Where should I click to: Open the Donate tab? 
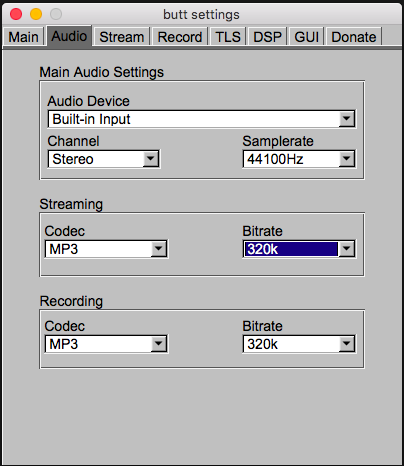354,37
